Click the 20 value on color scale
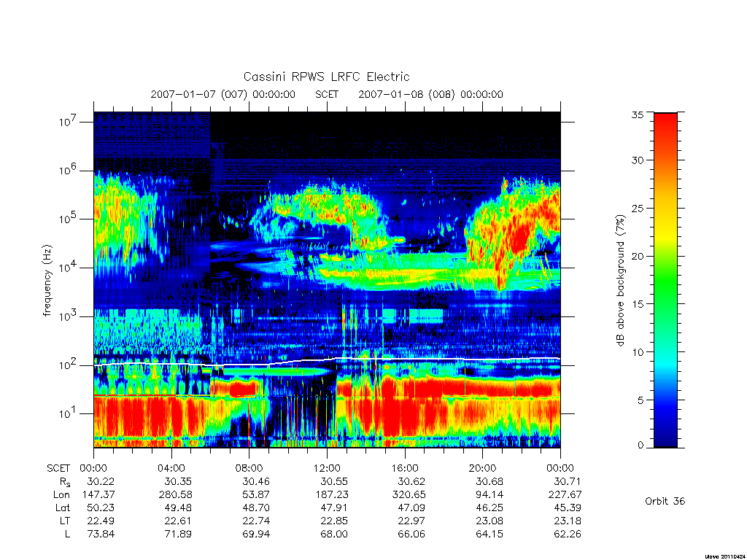This screenshot has width=747, height=560. (x=638, y=256)
